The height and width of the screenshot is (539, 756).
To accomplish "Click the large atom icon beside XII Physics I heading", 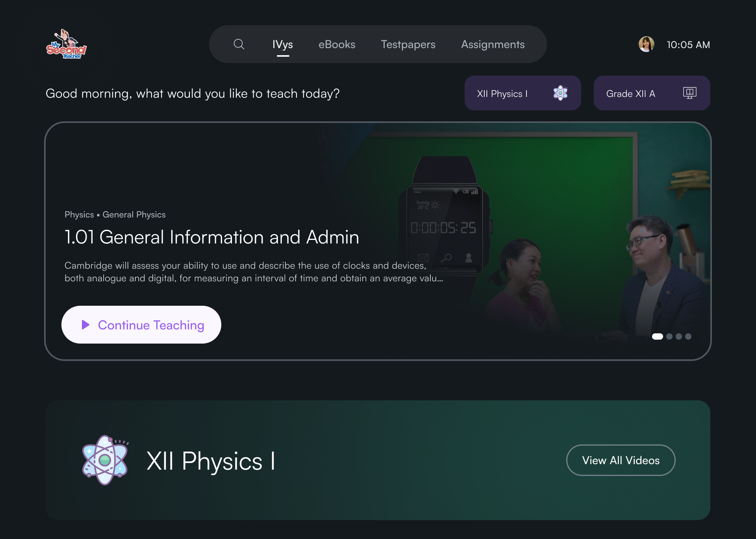I will coord(105,460).
